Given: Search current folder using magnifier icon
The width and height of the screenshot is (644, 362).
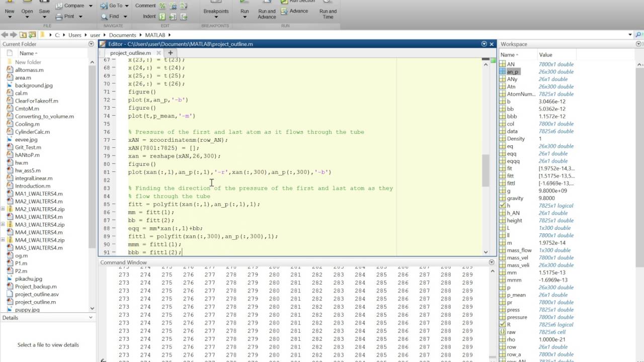Looking at the screenshot, I should pos(638,35).
